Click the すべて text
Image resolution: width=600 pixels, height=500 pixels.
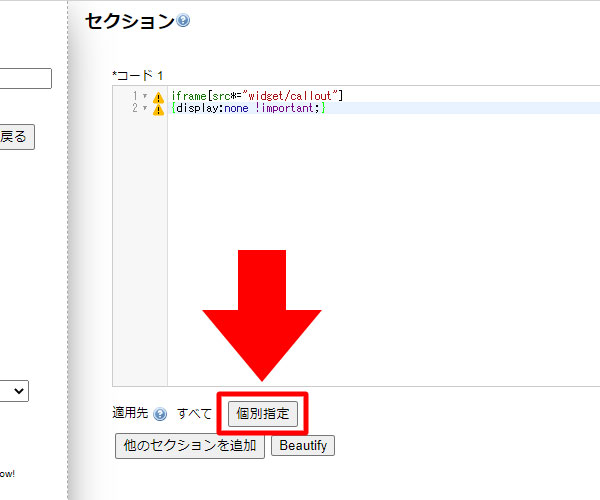(x=194, y=414)
